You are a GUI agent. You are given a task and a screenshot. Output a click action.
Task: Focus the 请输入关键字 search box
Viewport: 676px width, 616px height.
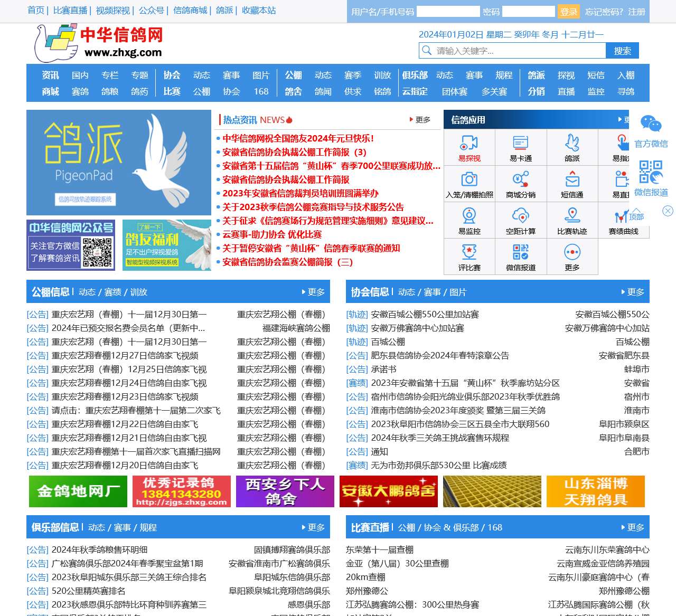tap(520, 51)
